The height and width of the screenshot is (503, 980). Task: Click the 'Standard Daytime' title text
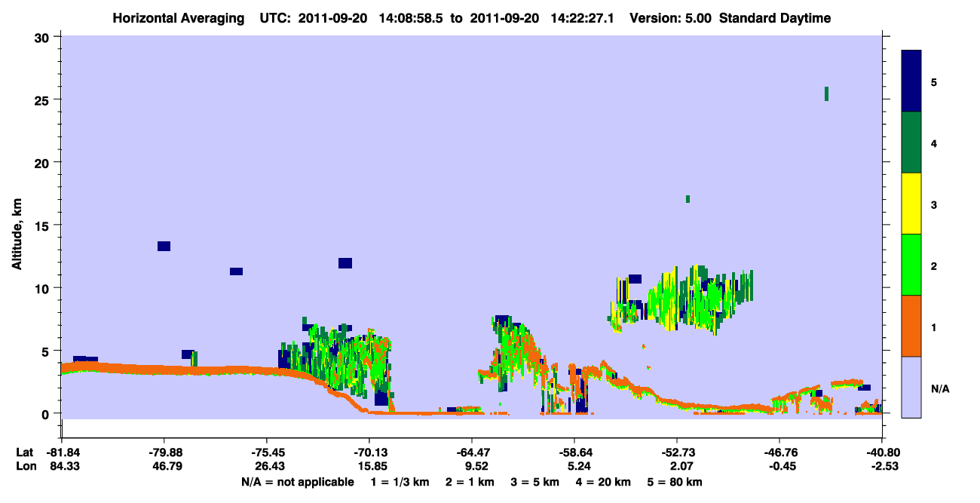pyautogui.click(x=775, y=18)
